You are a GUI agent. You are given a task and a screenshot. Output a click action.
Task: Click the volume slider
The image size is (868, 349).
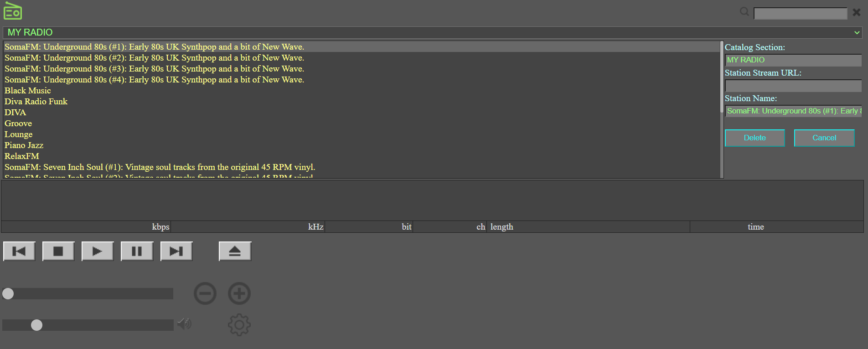88,325
